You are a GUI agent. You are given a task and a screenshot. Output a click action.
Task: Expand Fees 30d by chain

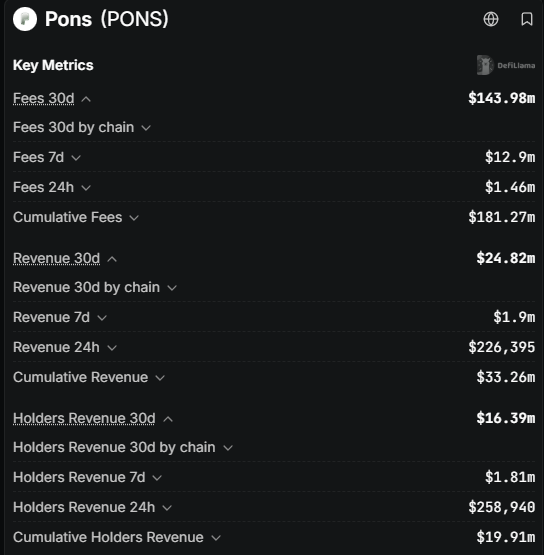click(146, 128)
